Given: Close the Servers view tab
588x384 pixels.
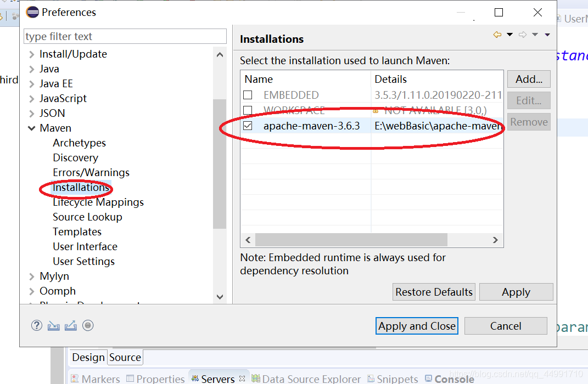Looking at the screenshot, I should [242, 379].
